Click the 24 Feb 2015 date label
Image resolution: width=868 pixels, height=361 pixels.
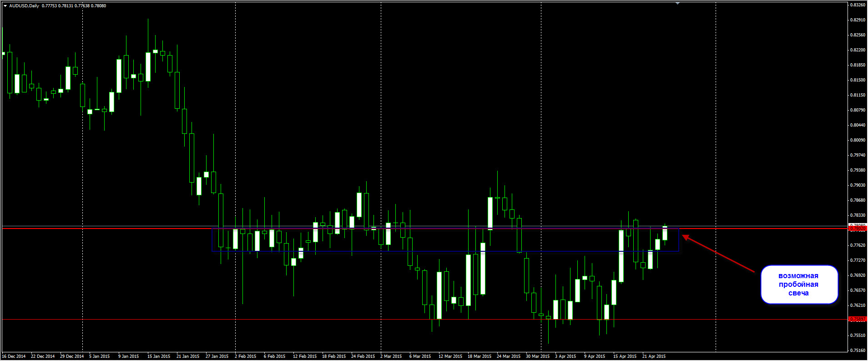[363, 356]
